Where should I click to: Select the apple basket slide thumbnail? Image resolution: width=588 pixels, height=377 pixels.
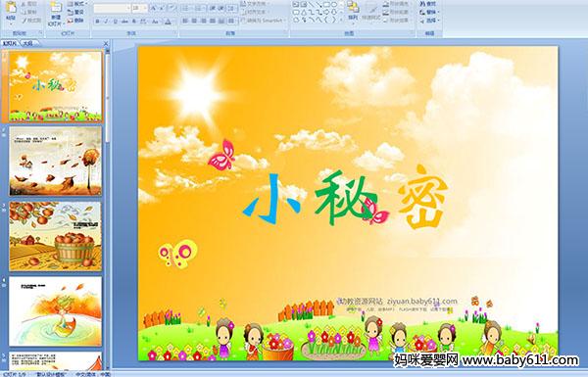coord(56,236)
